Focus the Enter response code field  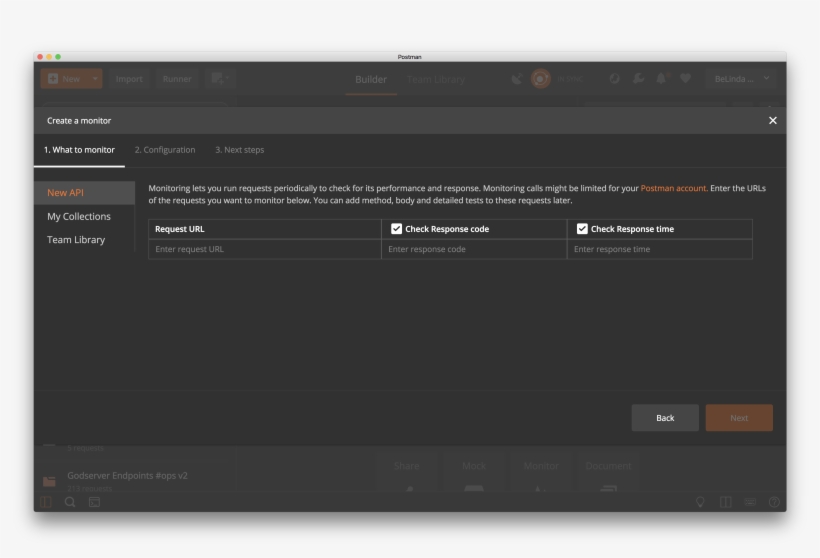[474, 249]
